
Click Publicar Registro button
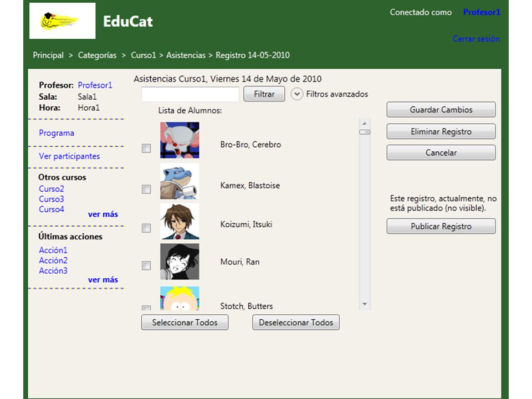pyautogui.click(x=441, y=226)
